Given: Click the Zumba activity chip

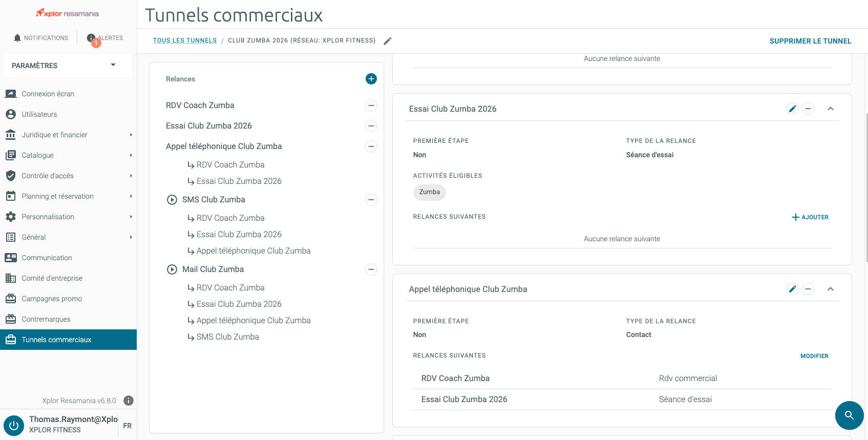Looking at the screenshot, I should click(430, 192).
